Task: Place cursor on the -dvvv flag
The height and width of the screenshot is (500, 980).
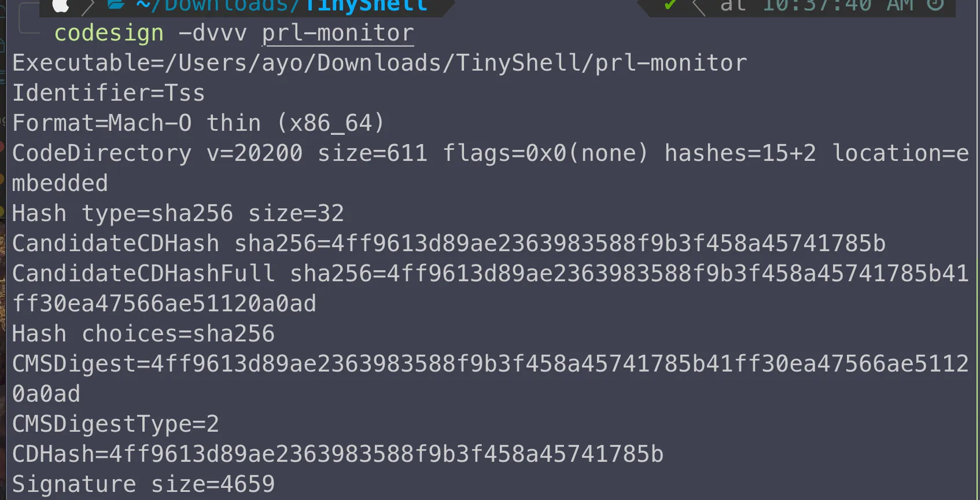Action: point(212,34)
